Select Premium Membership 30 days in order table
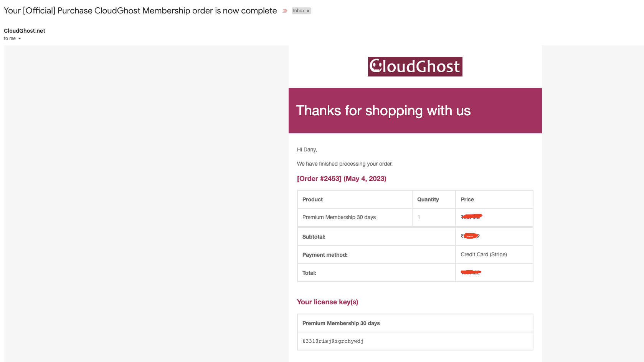The width and height of the screenshot is (644, 362). [x=339, y=217]
